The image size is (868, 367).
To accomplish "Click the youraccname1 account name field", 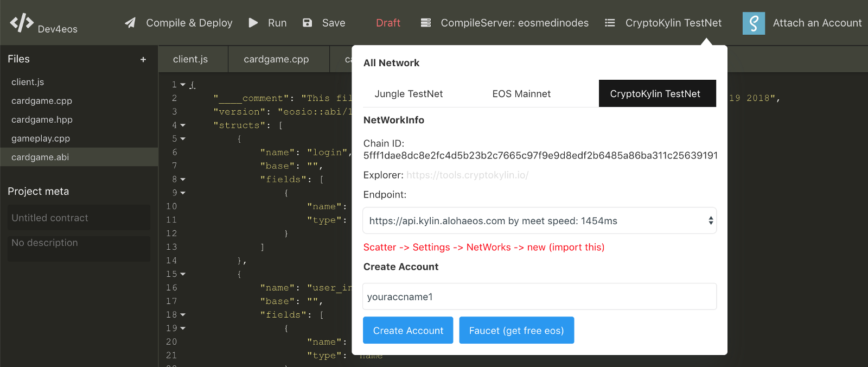I will coord(539,297).
